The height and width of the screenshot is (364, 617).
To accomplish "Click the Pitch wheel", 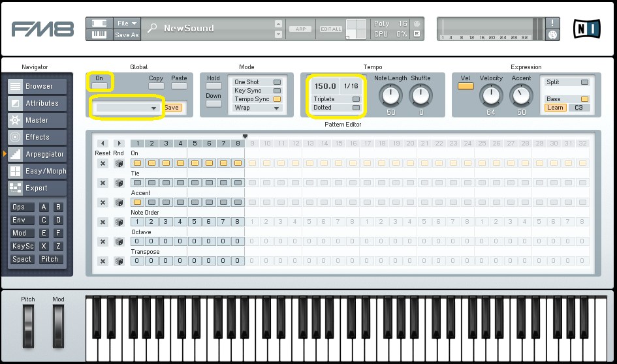I will (28, 326).
